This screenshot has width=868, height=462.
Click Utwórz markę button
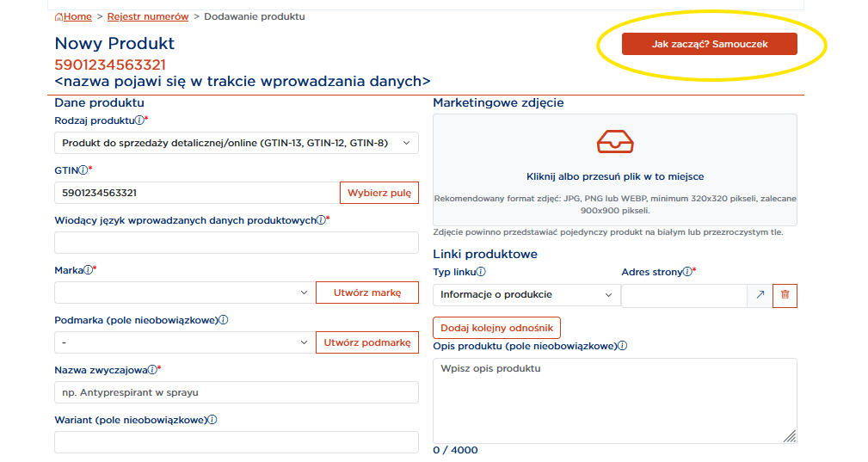tap(367, 293)
